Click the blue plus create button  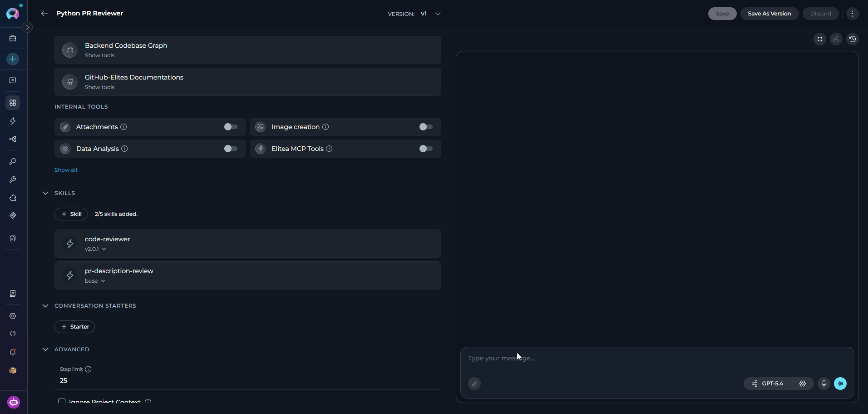13,59
